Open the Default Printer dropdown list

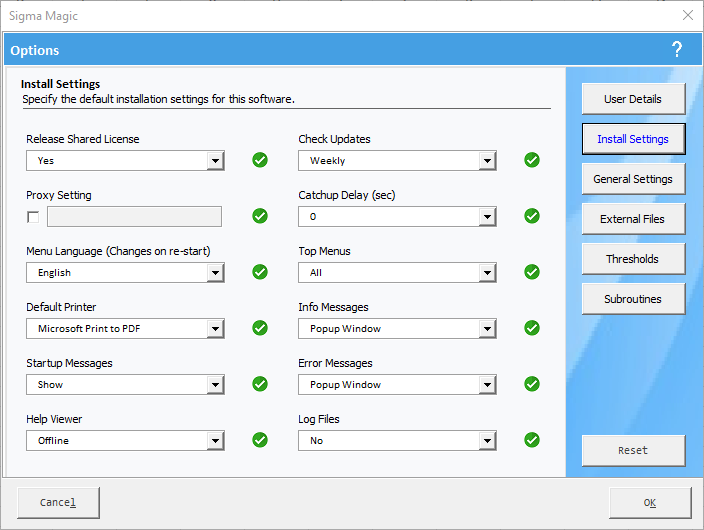(x=215, y=329)
